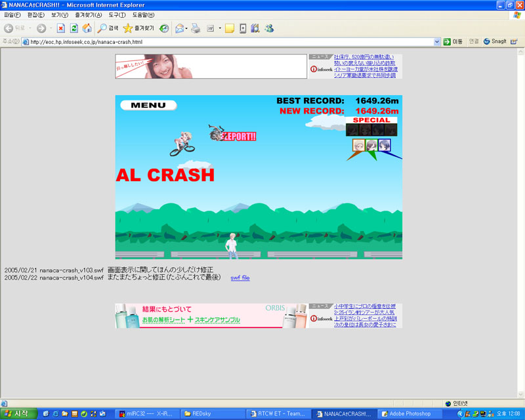The width and height of the screenshot is (525, 420).
Task: Open the Forward button history dropdown arrow
Action: (x=51, y=28)
